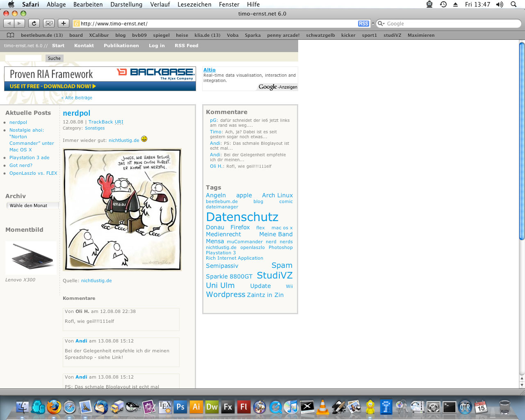The width and height of the screenshot is (525, 420).
Task: Open the volume control in menu bar
Action: click(499, 5)
